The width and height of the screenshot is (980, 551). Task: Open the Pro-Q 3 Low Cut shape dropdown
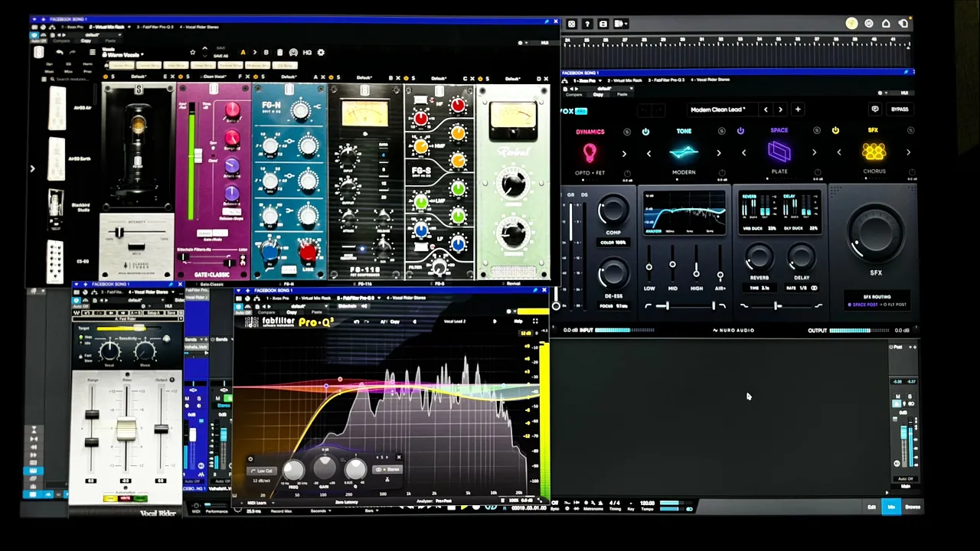(262, 471)
